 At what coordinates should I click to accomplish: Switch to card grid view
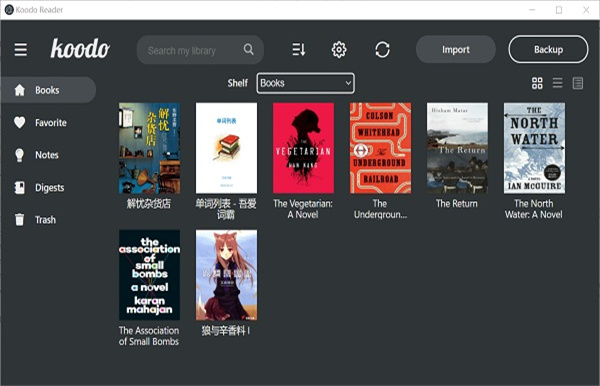pyautogui.click(x=537, y=83)
